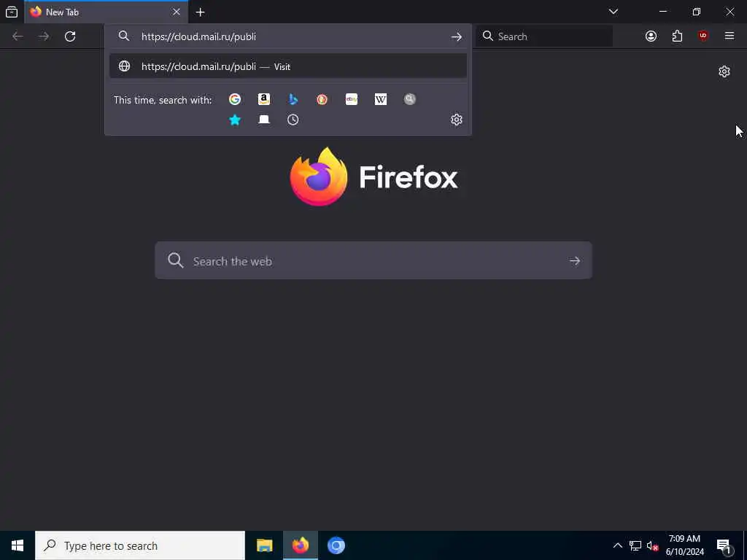
Task: Open the network status tray icon
Action: click(635, 545)
